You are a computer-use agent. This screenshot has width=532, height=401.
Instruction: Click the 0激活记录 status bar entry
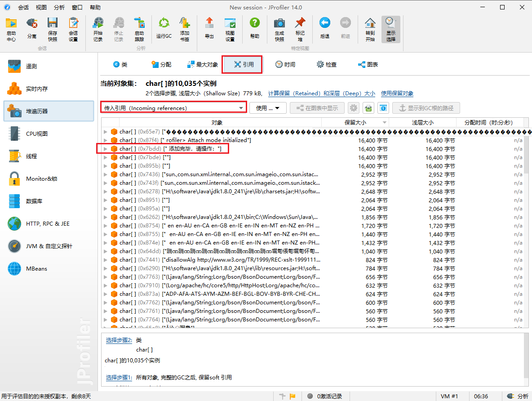point(325,396)
